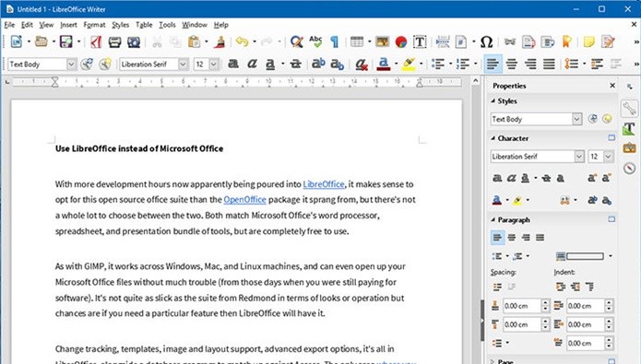This screenshot has height=364, width=641.
Task: Insert an image from toolbar
Action: 382,41
